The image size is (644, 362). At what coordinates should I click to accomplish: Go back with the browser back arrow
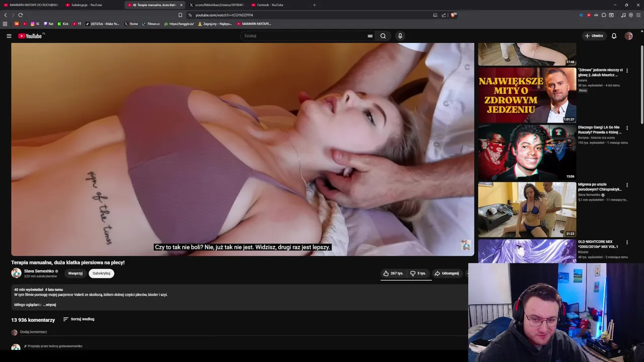pos(6,15)
